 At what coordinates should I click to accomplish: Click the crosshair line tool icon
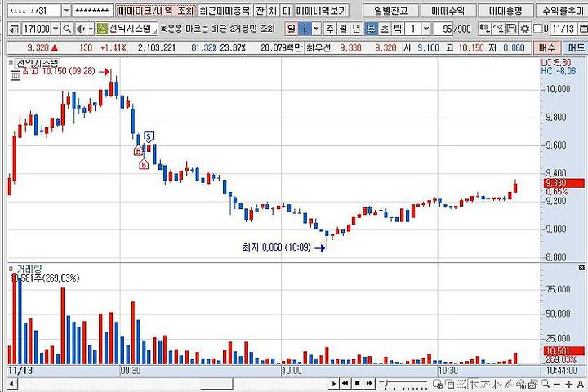(474, 384)
